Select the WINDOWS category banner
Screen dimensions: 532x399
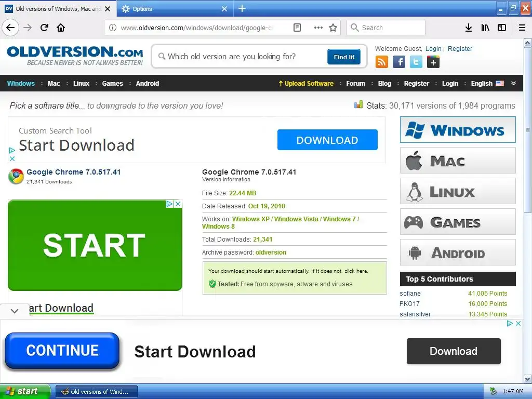click(x=458, y=129)
